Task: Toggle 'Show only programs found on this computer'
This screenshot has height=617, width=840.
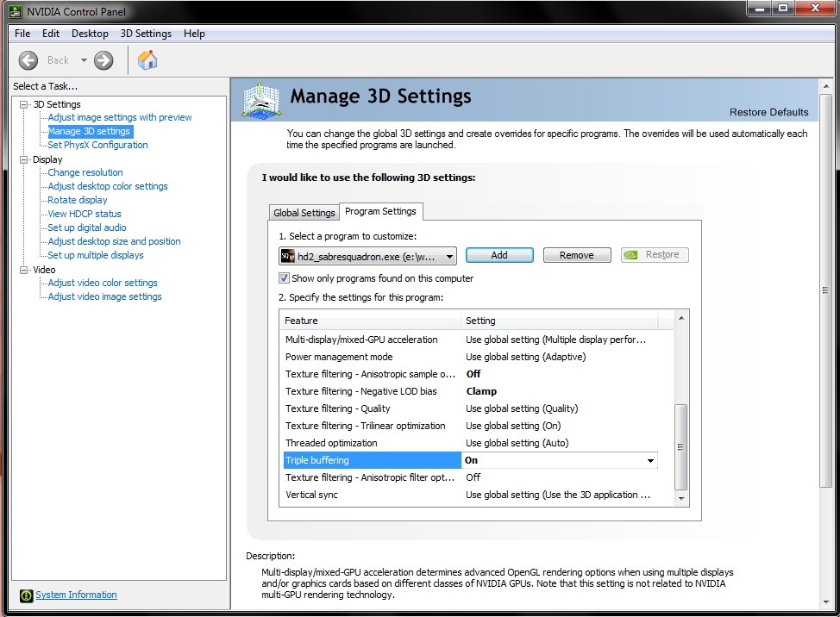Action: click(x=284, y=278)
